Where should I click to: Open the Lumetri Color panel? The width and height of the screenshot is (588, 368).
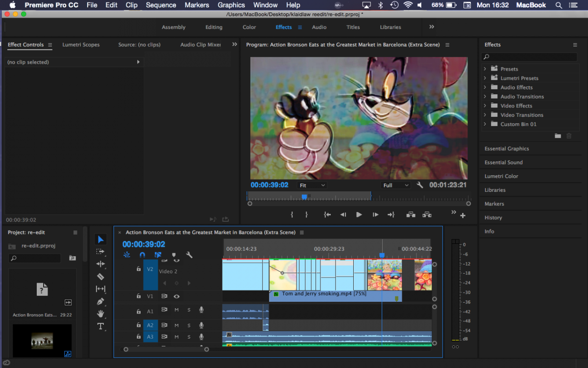click(501, 176)
